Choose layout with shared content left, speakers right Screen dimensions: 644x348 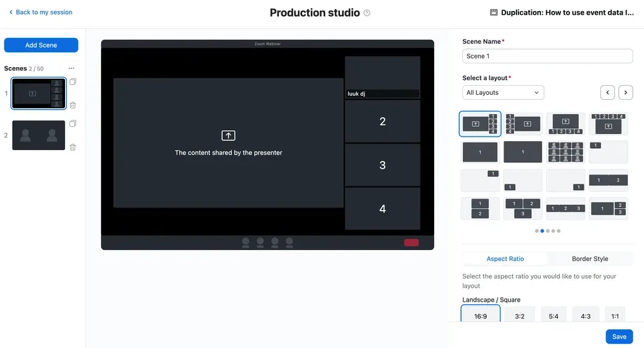(x=480, y=124)
